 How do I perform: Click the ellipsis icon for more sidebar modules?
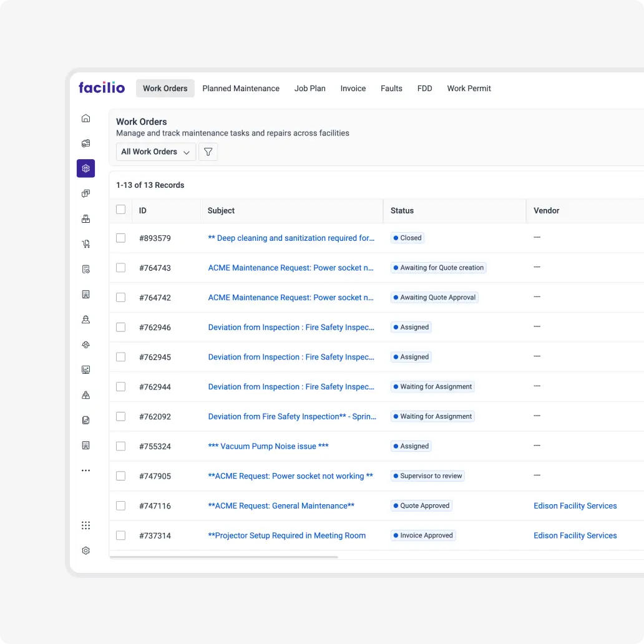tap(85, 470)
